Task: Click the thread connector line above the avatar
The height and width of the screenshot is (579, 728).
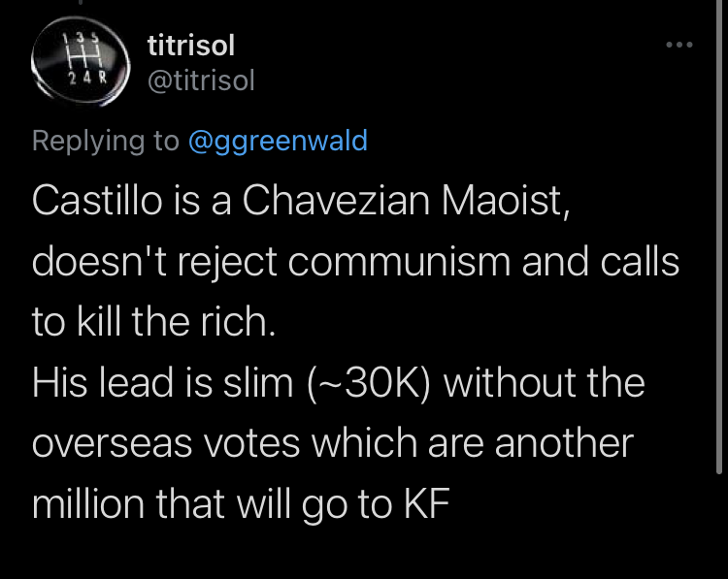Action: pos(81,2)
